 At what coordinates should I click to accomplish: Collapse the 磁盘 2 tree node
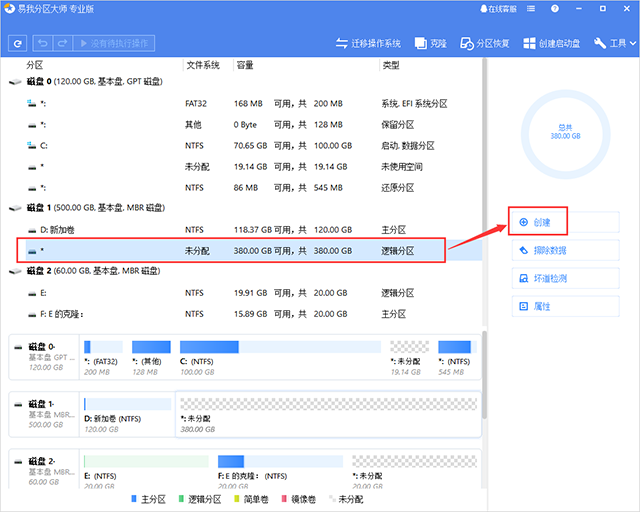click(x=14, y=272)
